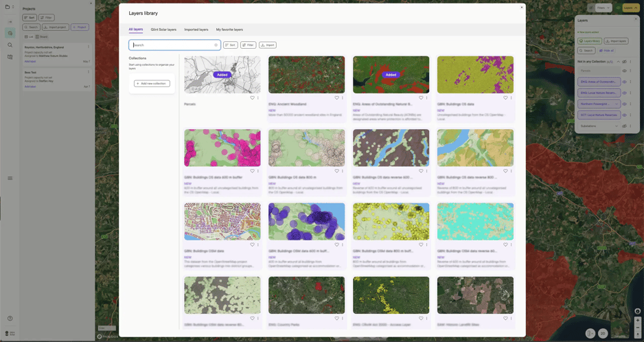The width and height of the screenshot is (644, 342).
Task: Toggle visibility of SCT: Local Nature Reserves layer
Action: [x=624, y=115]
